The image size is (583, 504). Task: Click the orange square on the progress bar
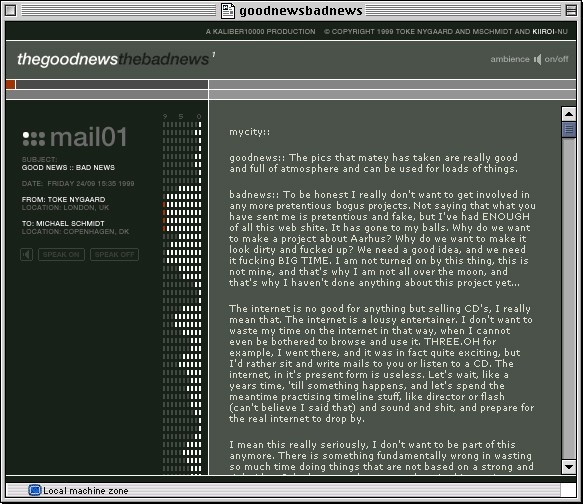pyautogui.click(x=10, y=85)
